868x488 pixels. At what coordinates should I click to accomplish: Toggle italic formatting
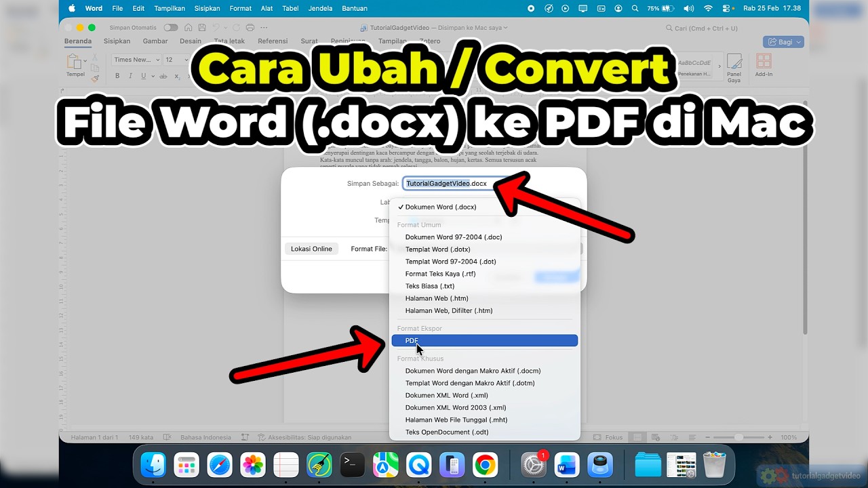(x=130, y=77)
